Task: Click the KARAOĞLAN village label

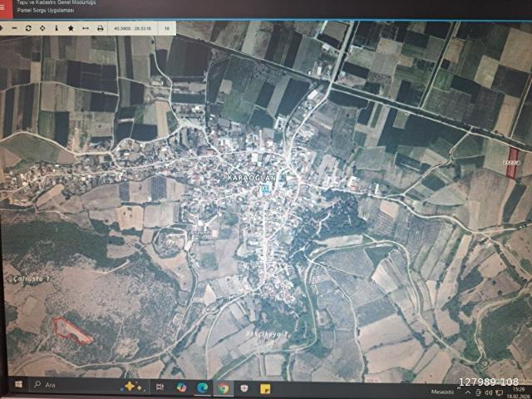Action: click(251, 178)
